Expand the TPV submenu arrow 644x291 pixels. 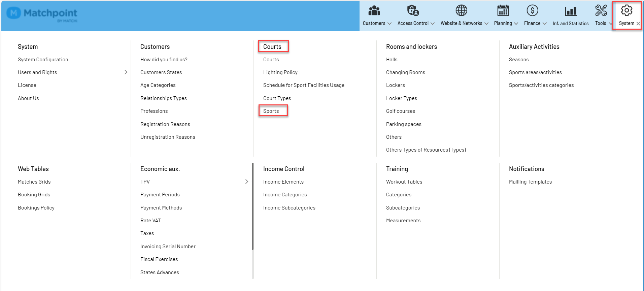pos(247,182)
